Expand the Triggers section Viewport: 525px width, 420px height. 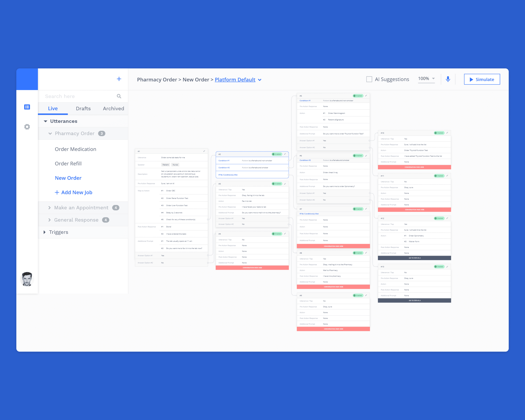[x=45, y=232]
